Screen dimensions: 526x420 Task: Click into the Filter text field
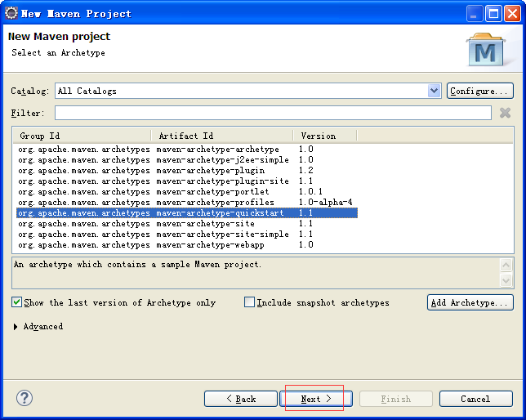[x=273, y=113]
